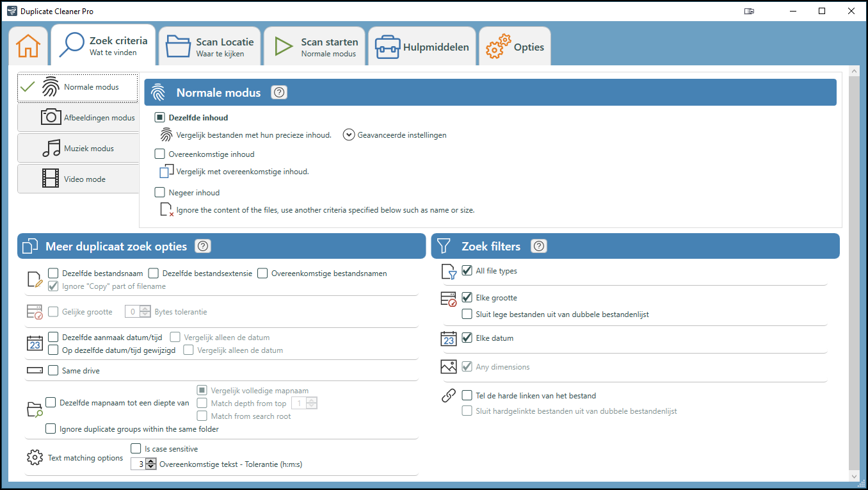This screenshot has width=868, height=490.
Task: Click the text 'Text matching options'
Action: (x=86, y=458)
